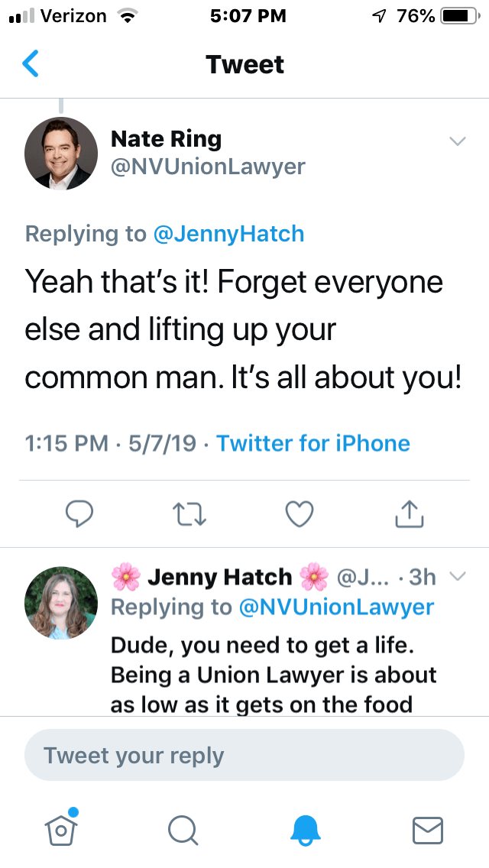The image size is (489, 868).
Task: Expand options chevron on Nate Ring's tweet
Action: [x=457, y=141]
